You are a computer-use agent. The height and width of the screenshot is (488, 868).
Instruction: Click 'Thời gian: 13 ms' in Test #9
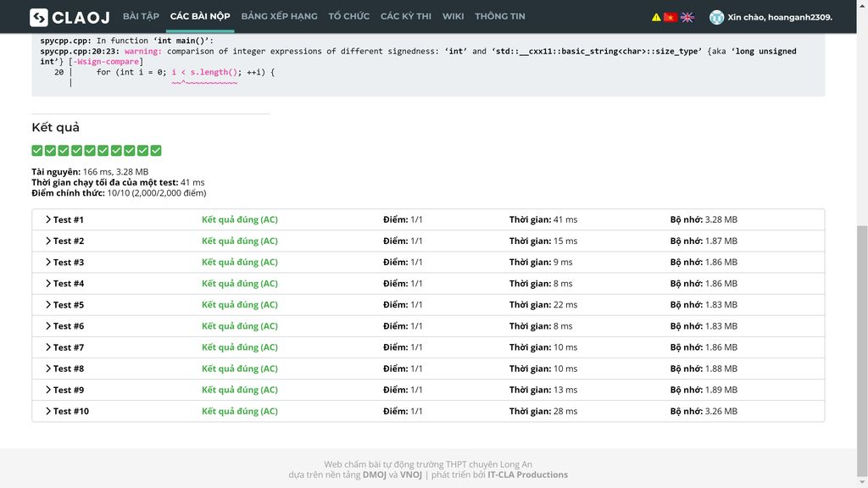(x=543, y=390)
